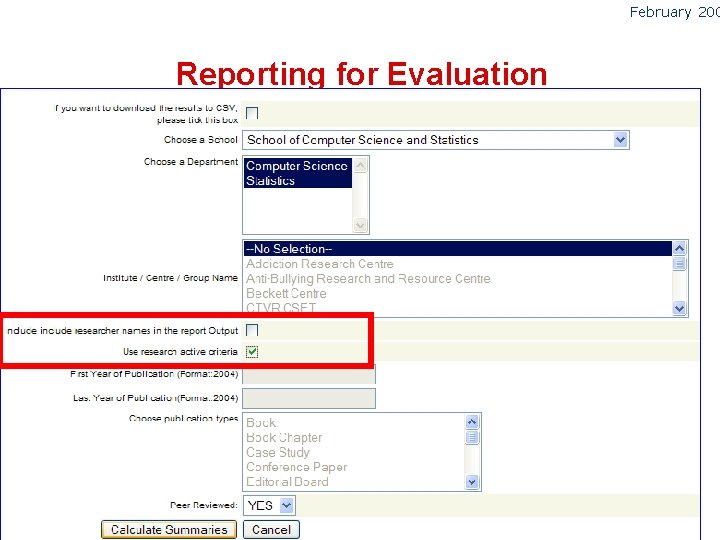720x540 pixels.
Task: Select Book Chapter publication type
Action: coord(354,438)
